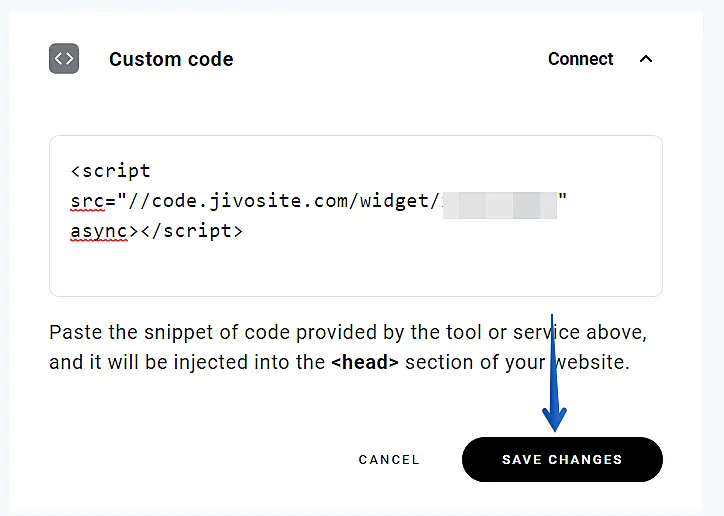Click the Custom code heading
Screen dimensions: 724x516
tap(171, 59)
